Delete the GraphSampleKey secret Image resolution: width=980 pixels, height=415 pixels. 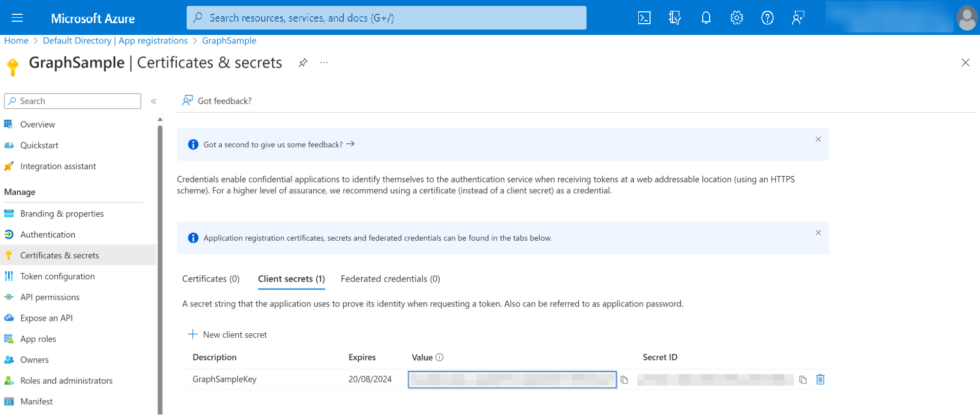(x=820, y=380)
